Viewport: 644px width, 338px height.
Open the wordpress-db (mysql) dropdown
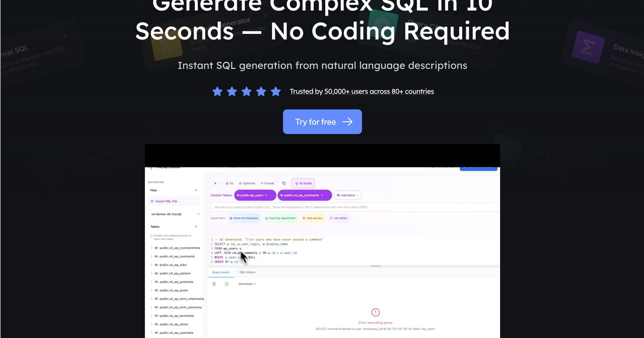pyautogui.click(x=175, y=214)
